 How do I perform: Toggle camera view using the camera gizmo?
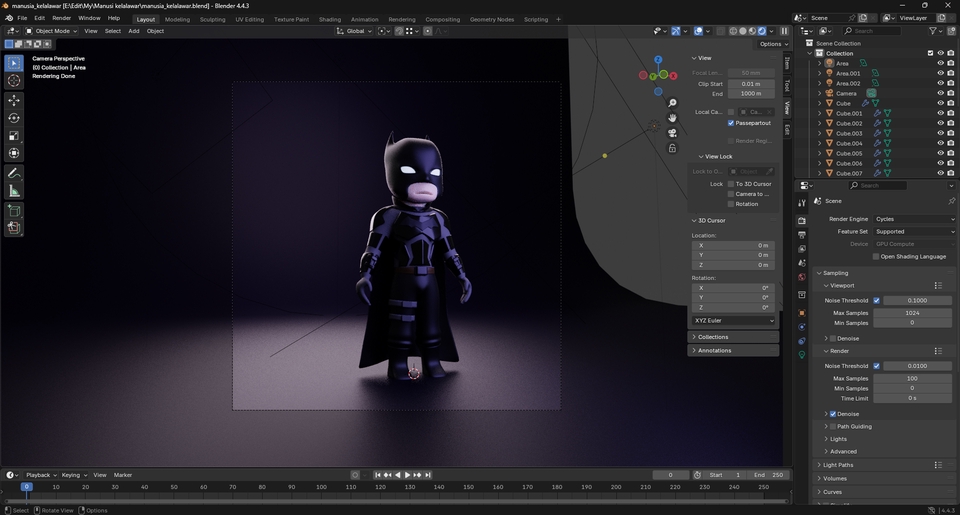tap(672, 133)
